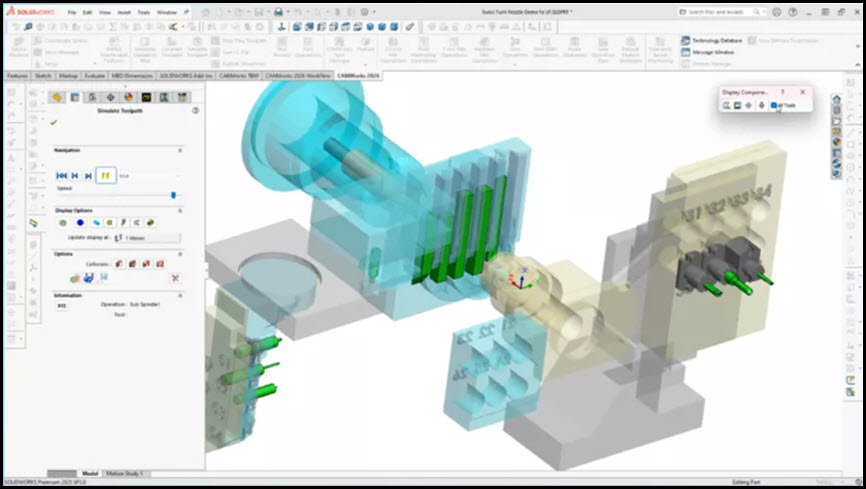Click first icon in Display Components dialog
The height and width of the screenshot is (489, 866).
[x=727, y=105]
